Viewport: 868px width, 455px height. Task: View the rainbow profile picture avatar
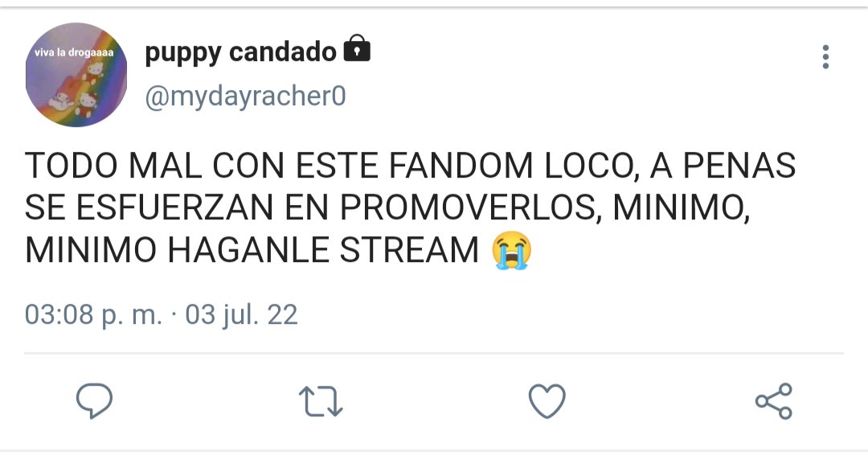point(76,75)
